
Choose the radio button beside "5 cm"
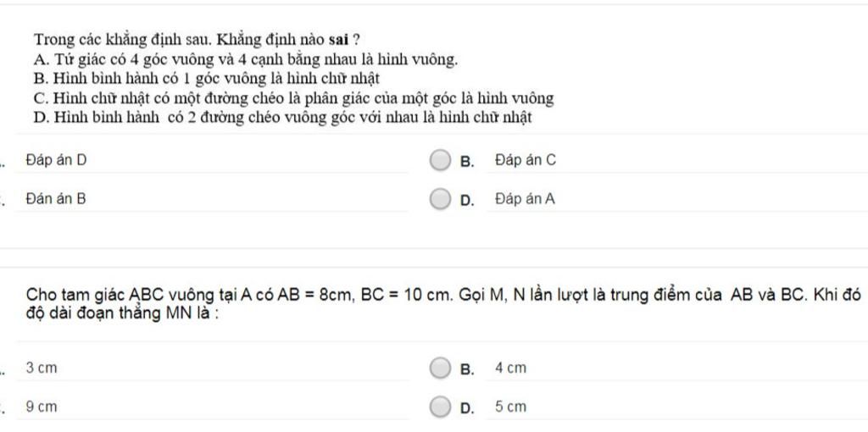pyautogui.click(x=440, y=407)
